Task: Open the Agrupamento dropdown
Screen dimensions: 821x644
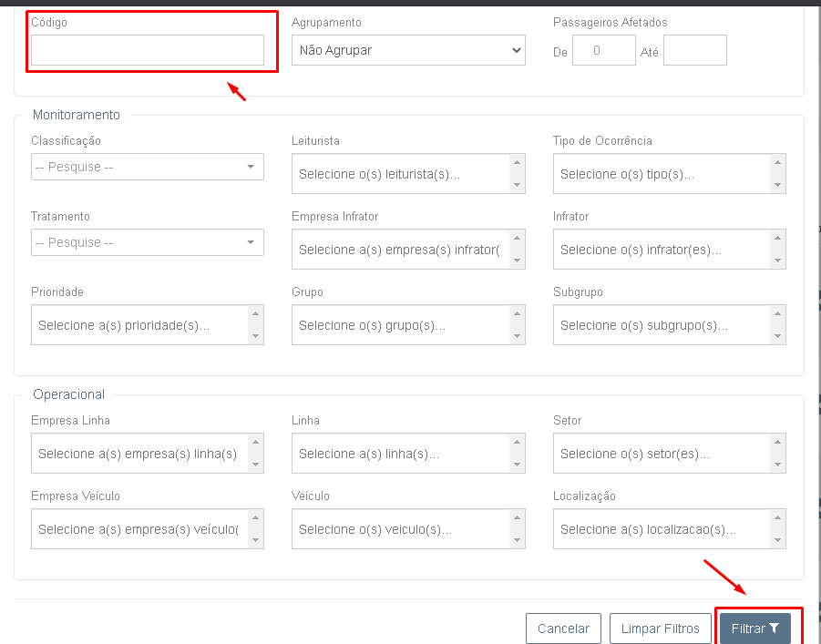Action: pos(408,51)
